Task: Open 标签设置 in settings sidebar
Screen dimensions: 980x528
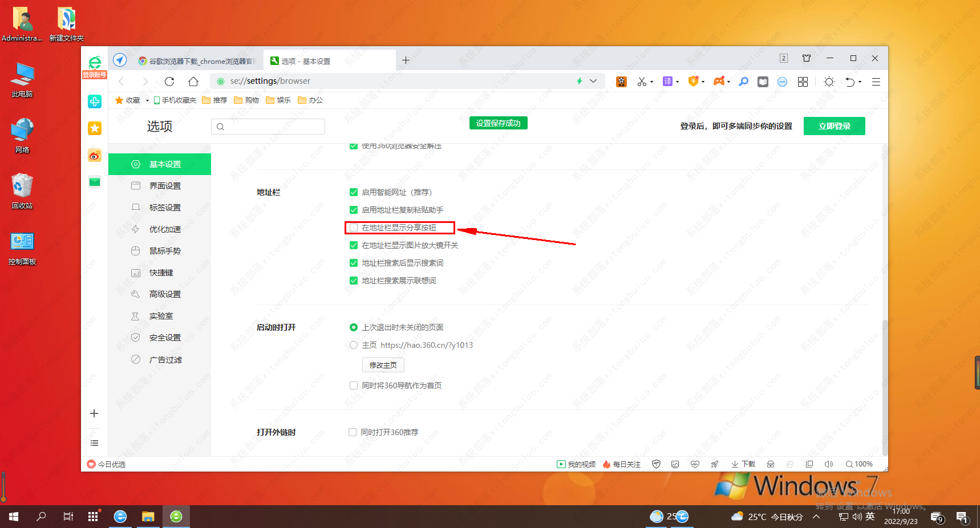Action: (x=160, y=208)
